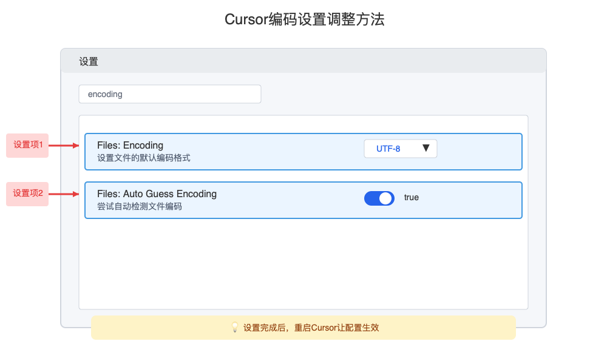Select the Files: Auto Guess Encoding title
Image resolution: width=607 pixels, height=364 pixels.
(157, 194)
